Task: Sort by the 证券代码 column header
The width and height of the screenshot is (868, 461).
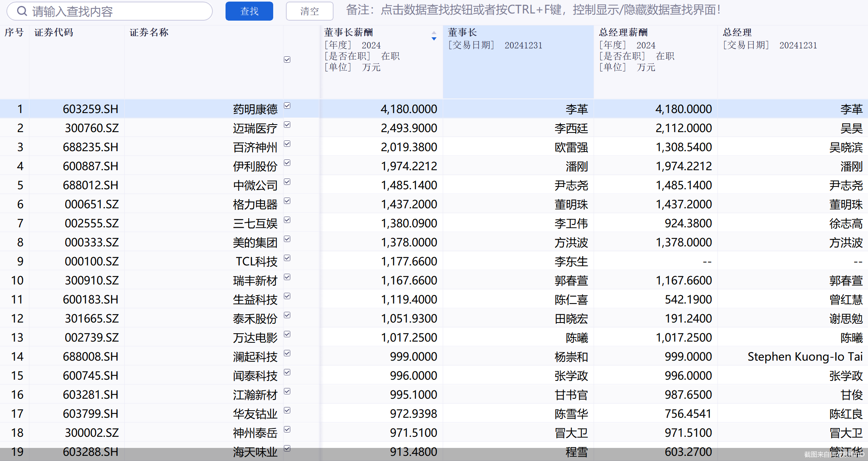Action: coord(54,33)
